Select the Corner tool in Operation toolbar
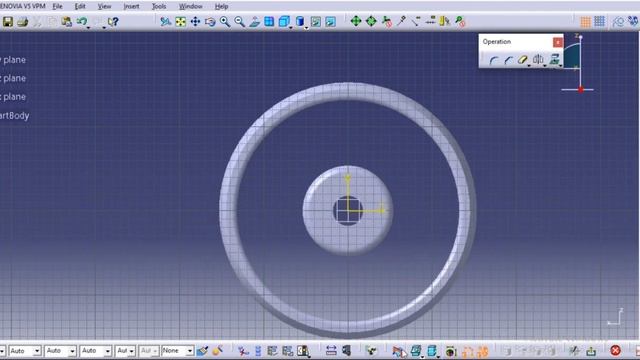 click(x=493, y=60)
